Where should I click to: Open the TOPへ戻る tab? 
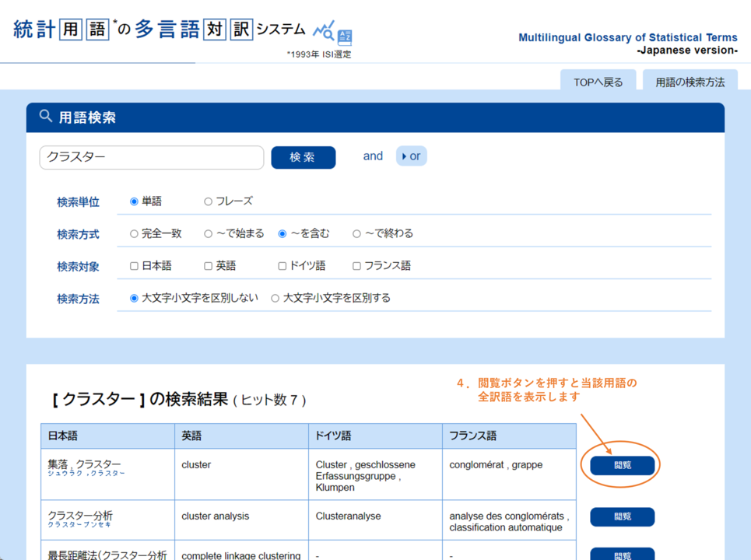pos(598,82)
